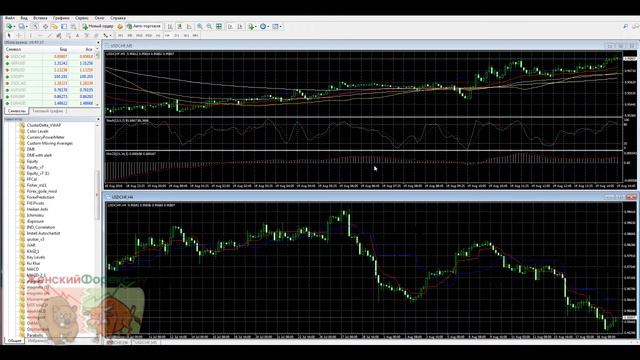Open the Справка menu
This screenshot has height=360, width=640.
[x=118, y=18]
